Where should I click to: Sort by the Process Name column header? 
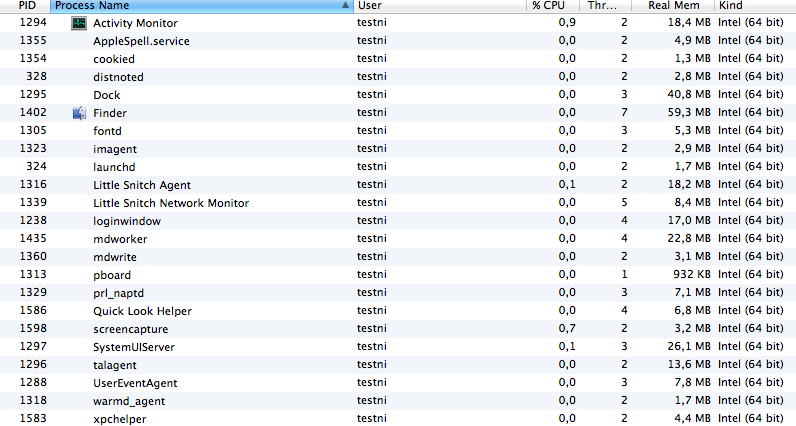click(x=202, y=6)
